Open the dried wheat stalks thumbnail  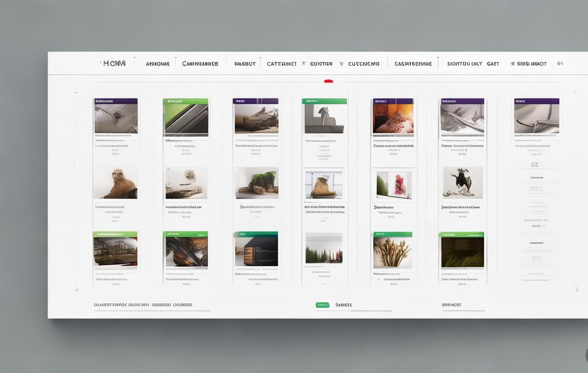393,253
